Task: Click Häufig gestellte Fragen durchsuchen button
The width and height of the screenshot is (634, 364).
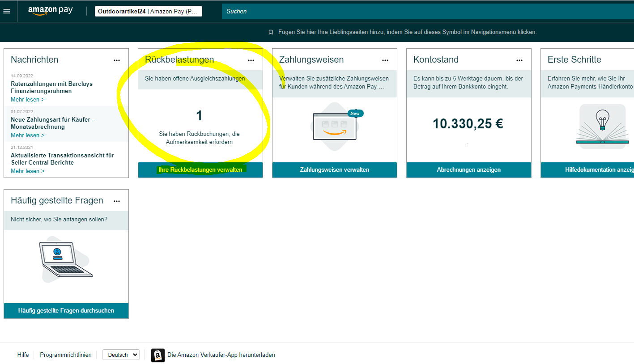Action: pyautogui.click(x=66, y=311)
